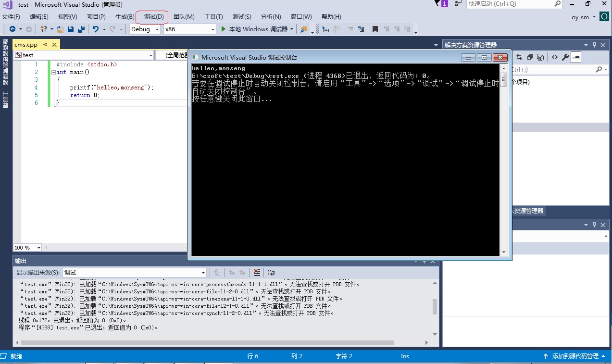Click the Clear All icon in Output panel
Screen dimensions: 612x364
(x=257, y=273)
